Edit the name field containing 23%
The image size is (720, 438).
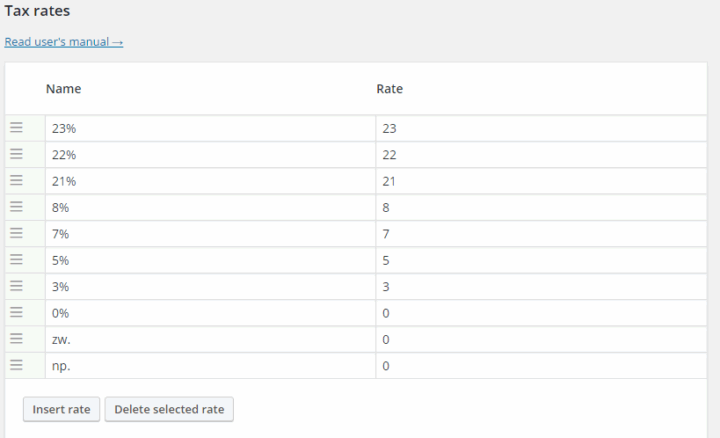(x=210, y=128)
